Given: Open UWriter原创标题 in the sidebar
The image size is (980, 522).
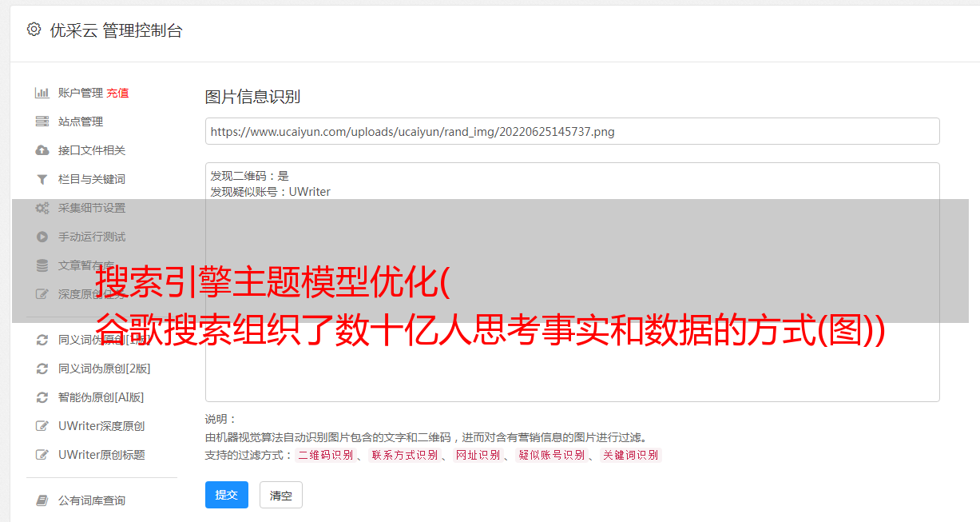Looking at the screenshot, I should 101,455.
